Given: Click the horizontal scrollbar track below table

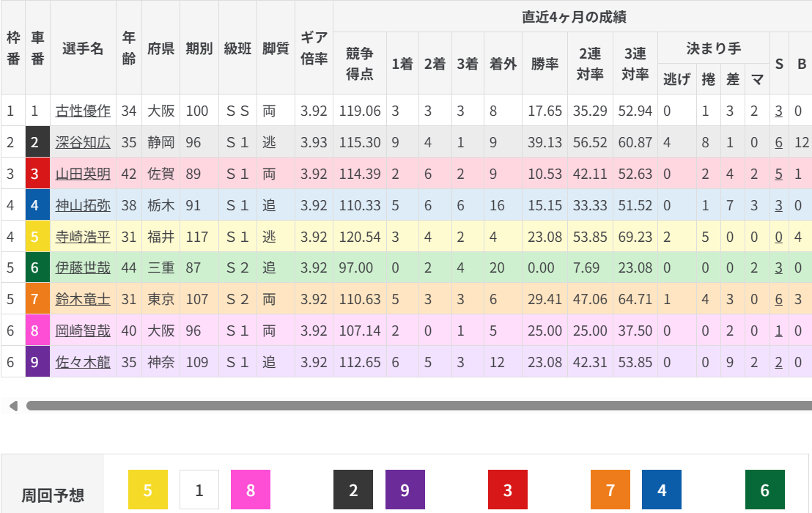Looking at the screenshot, I should click(x=418, y=405).
